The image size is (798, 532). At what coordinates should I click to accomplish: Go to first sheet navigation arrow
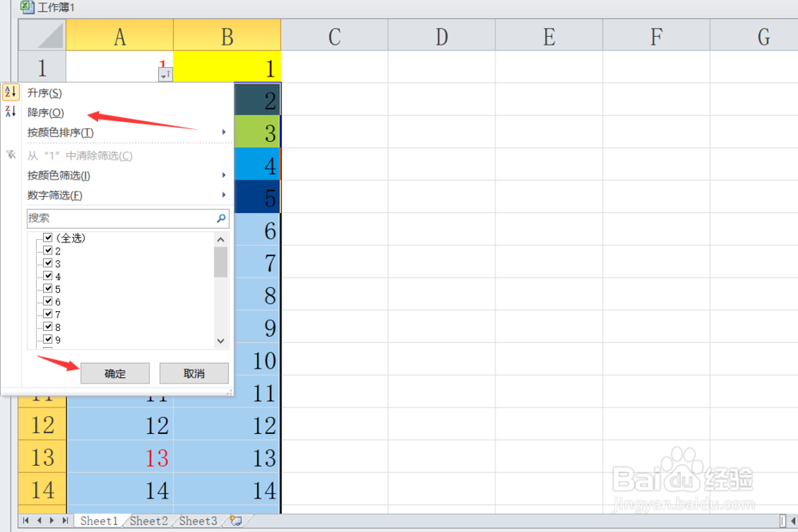tap(26, 520)
